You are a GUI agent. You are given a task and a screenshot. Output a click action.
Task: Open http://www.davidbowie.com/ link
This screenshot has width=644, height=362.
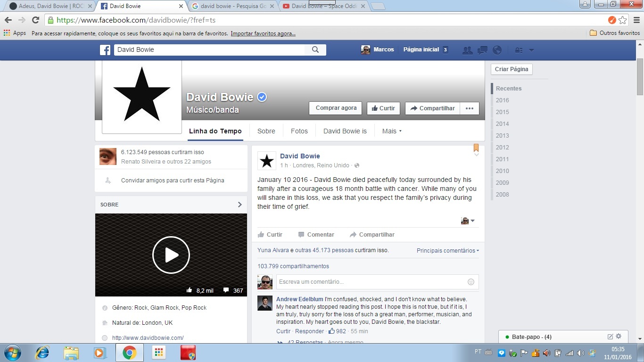point(148,338)
